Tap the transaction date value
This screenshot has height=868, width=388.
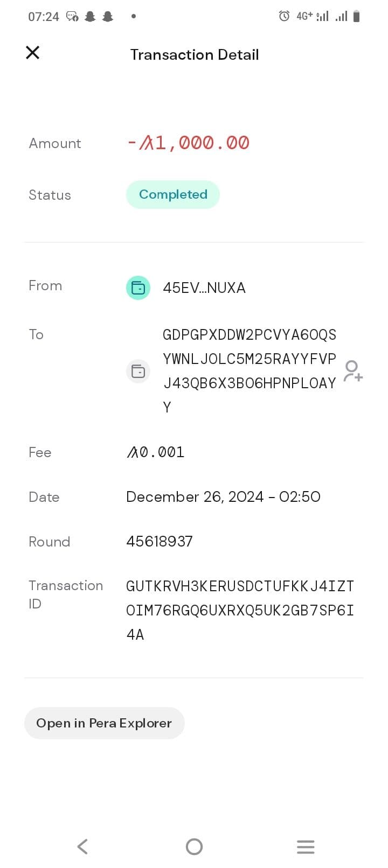pyautogui.click(x=223, y=496)
